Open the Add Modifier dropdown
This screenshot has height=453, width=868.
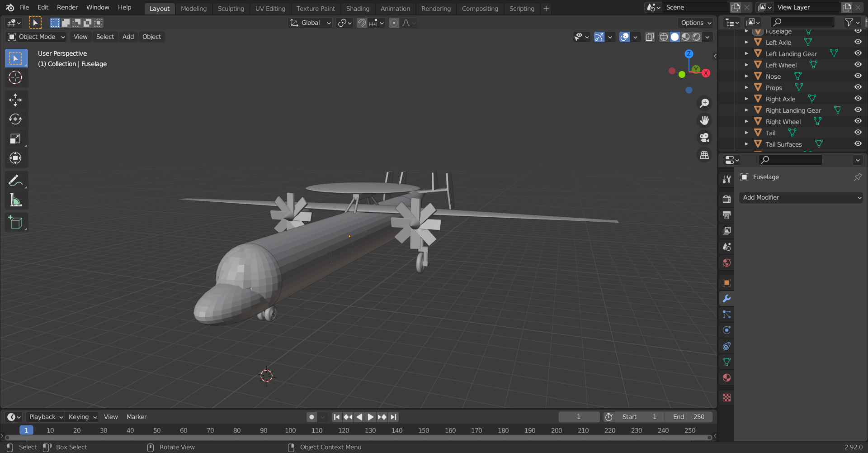(x=801, y=197)
